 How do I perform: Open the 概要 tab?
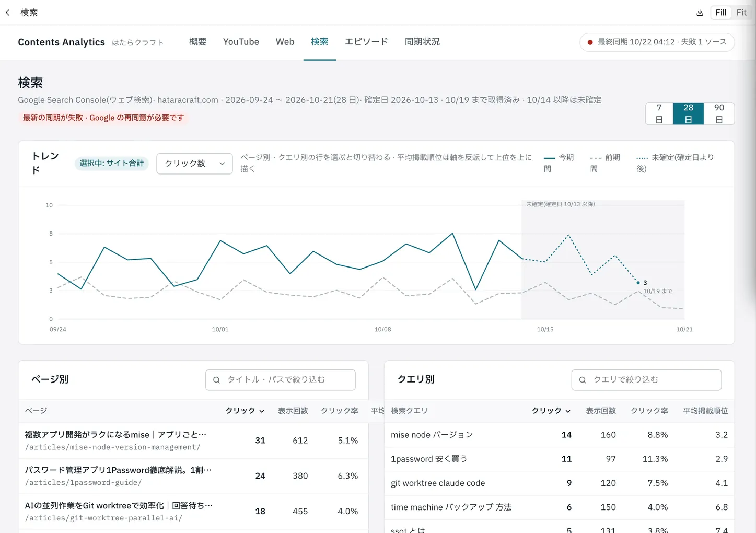coord(198,42)
